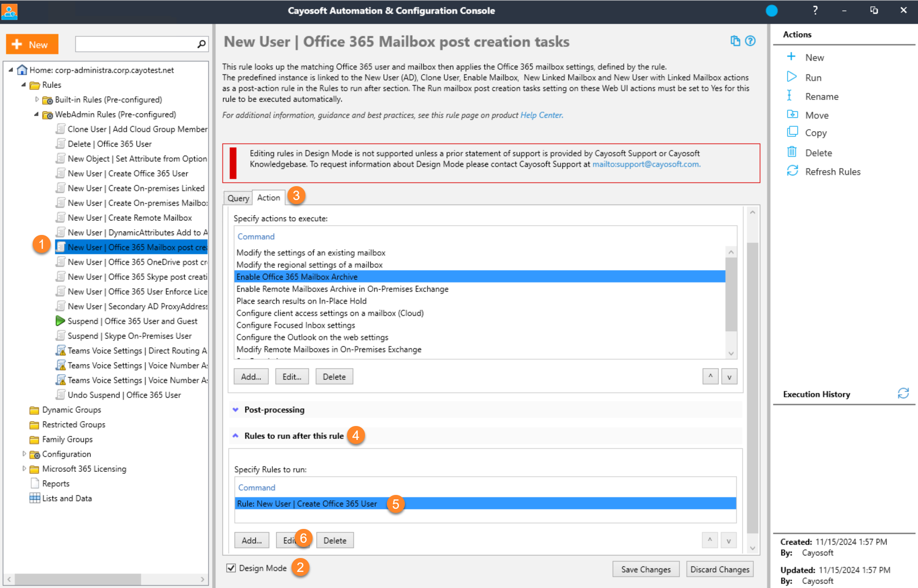The height and width of the screenshot is (588, 918).
Task: Click the Run play icon in Actions
Action: pyautogui.click(x=791, y=77)
